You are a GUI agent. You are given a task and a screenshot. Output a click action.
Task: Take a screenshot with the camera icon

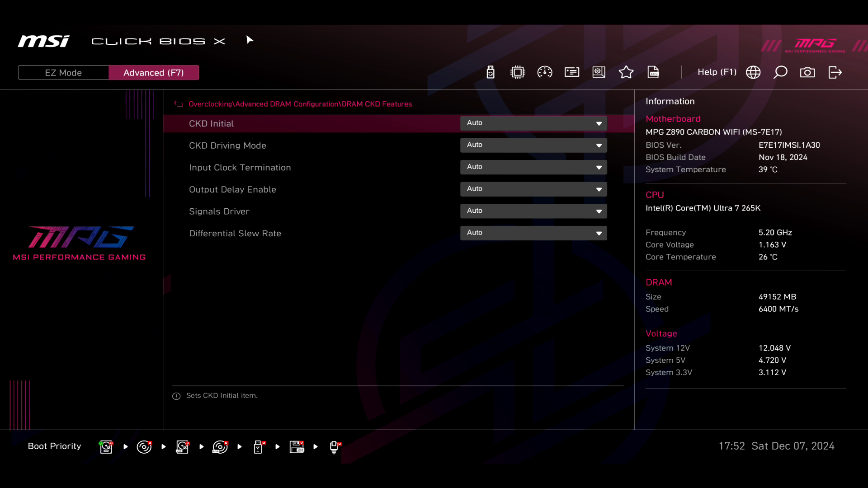807,72
